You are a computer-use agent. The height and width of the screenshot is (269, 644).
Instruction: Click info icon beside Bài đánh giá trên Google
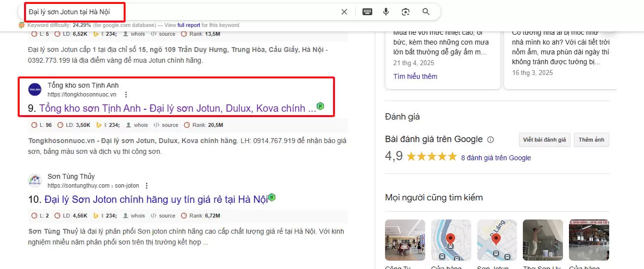click(490, 140)
